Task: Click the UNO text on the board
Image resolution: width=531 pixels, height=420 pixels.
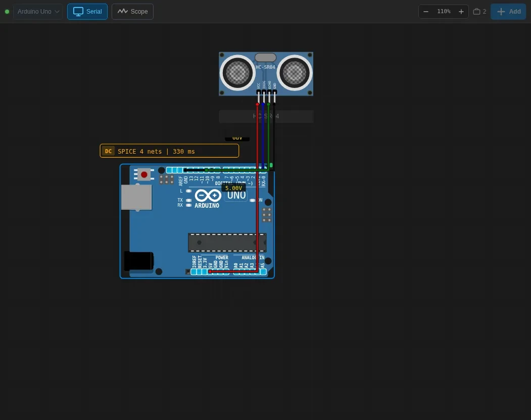Action: (x=236, y=196)
